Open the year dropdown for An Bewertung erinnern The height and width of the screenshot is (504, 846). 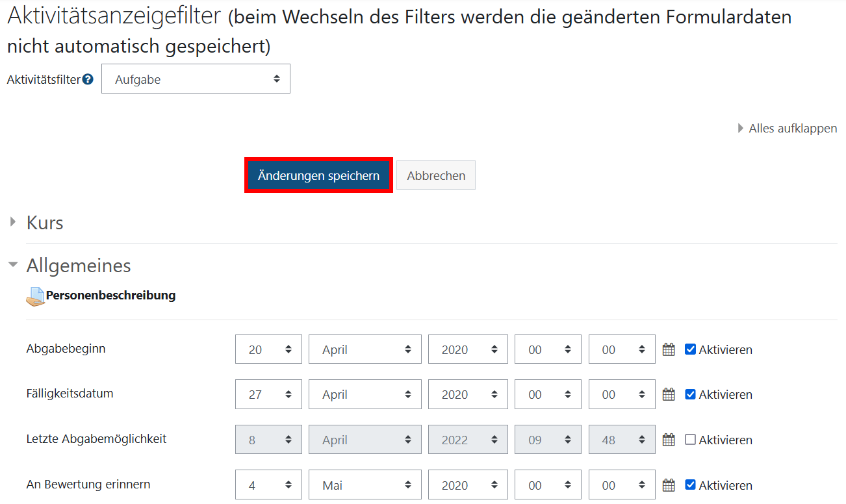[x=468, y=485]
